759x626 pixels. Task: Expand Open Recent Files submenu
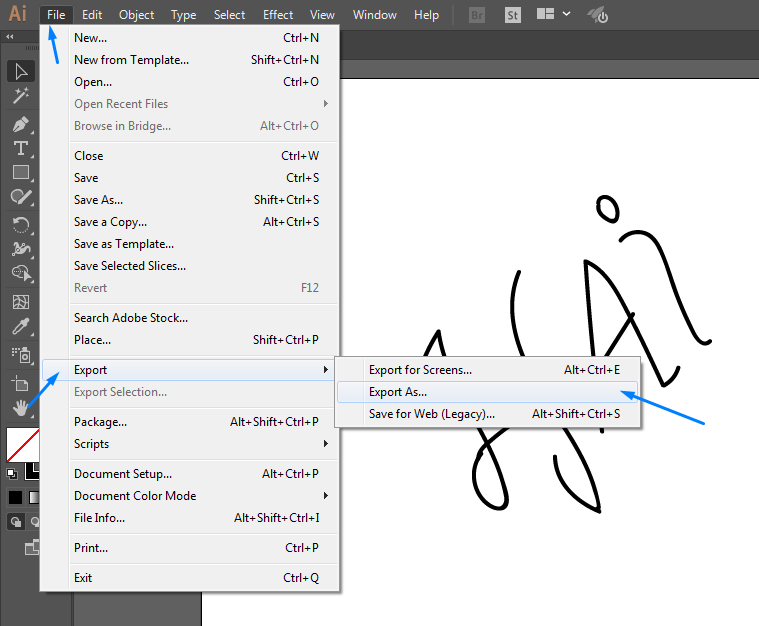[x=190, y=104]
